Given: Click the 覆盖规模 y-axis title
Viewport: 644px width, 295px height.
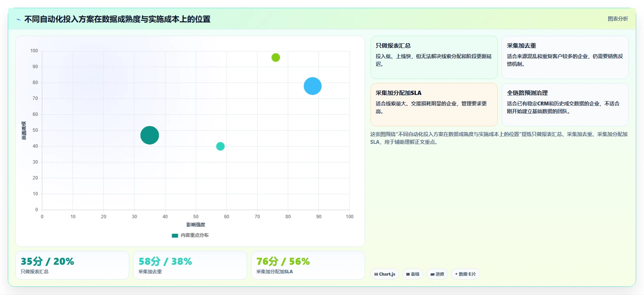Looking at the screenshot, I should (24, 131).
